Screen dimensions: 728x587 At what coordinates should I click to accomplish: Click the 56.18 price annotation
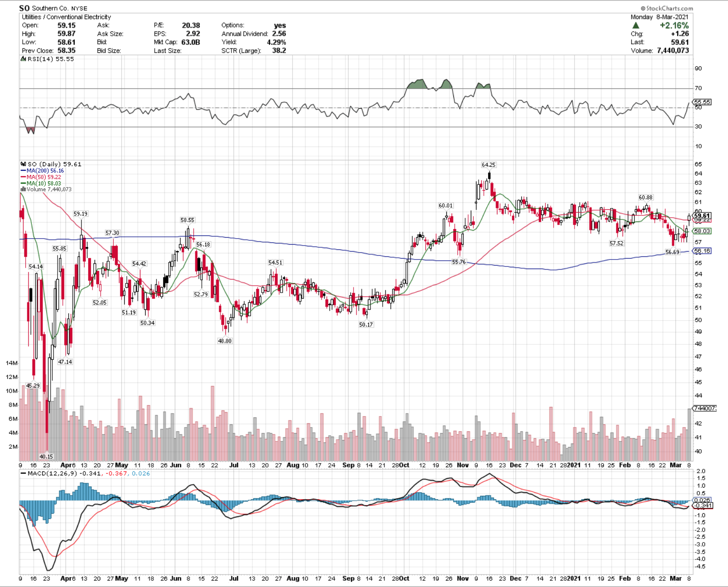click(203, 245)
